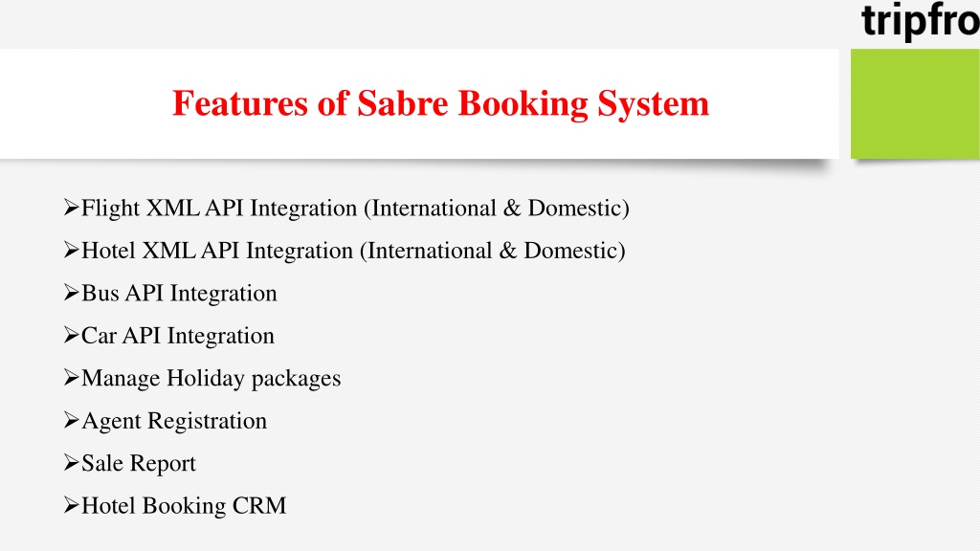
Task: Click the slide title 'Features of Sabre Booking System'
Action: coord(440,103)
